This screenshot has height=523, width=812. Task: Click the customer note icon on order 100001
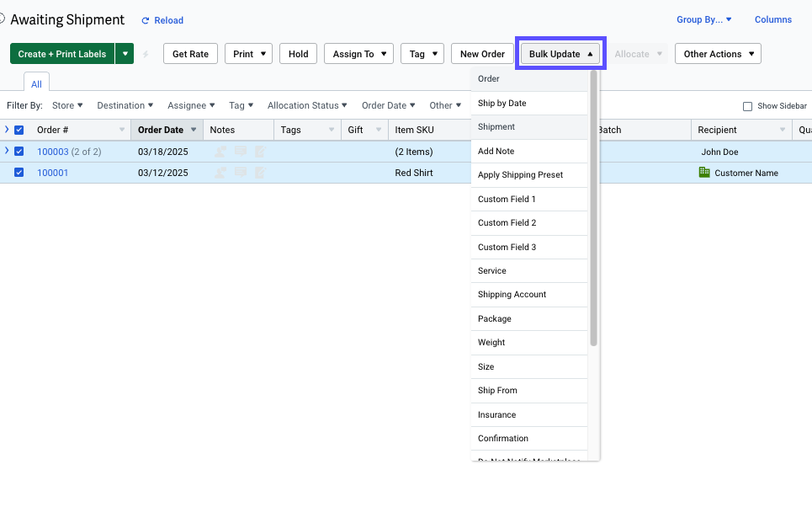pyautogui.click(x=220, y=173)
